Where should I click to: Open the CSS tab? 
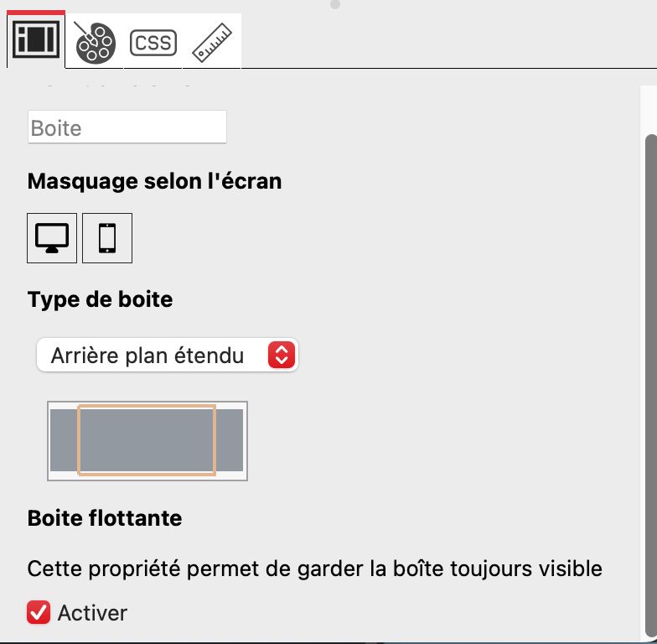click(153, 42)
